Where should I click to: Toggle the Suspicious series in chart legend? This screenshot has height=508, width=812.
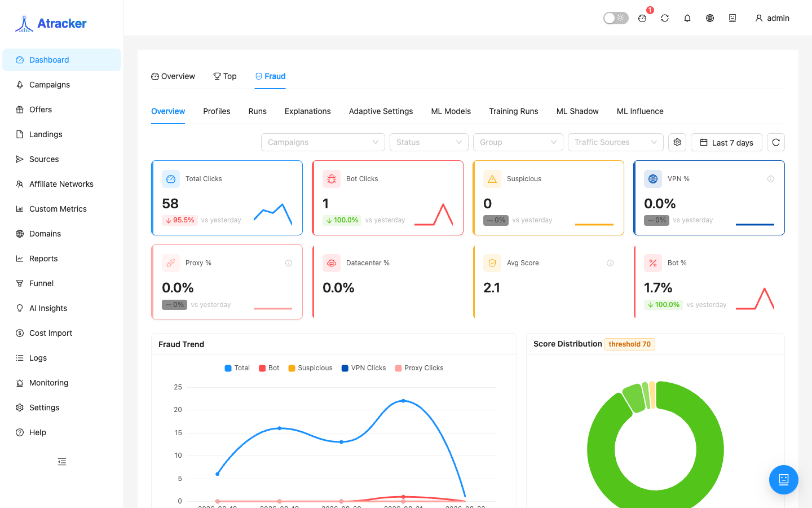click(310, 368)
